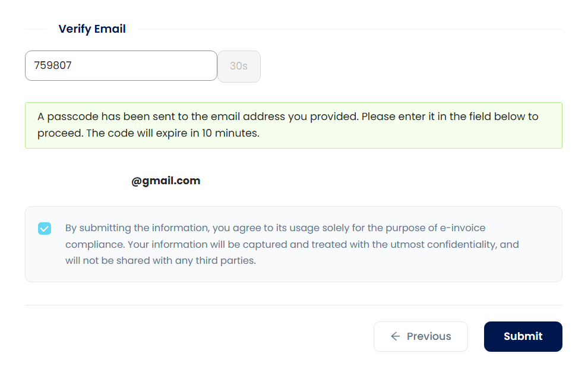The height and width of the screenshot is (369, 588).
Task: Click the word "Previous" label
Action: coord(429,336)
